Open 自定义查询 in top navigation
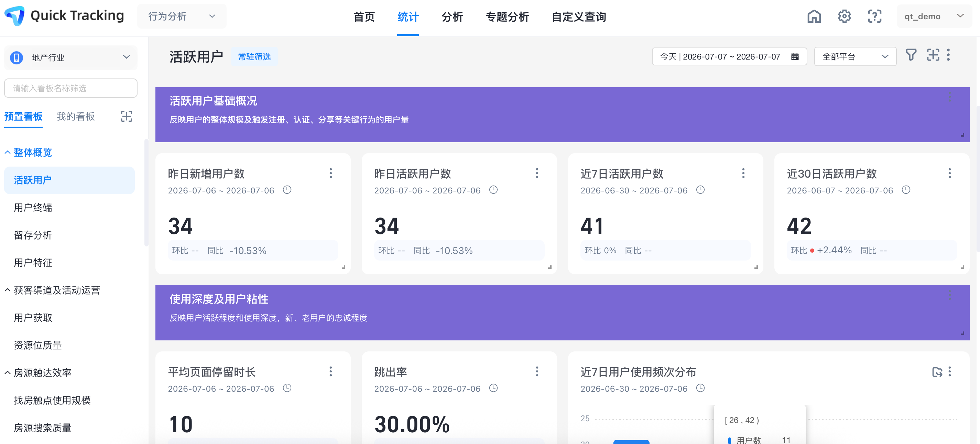The width and height of the screenshot is (980, 444). 579,17
